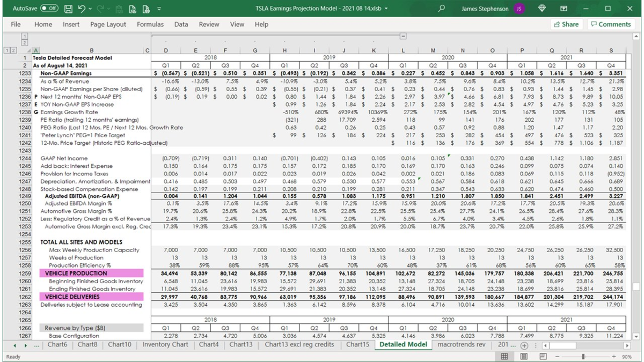Click the quick print page icon
Image resolution: width=644 pixels, height=362 pixels.
(x=145, y=9)
